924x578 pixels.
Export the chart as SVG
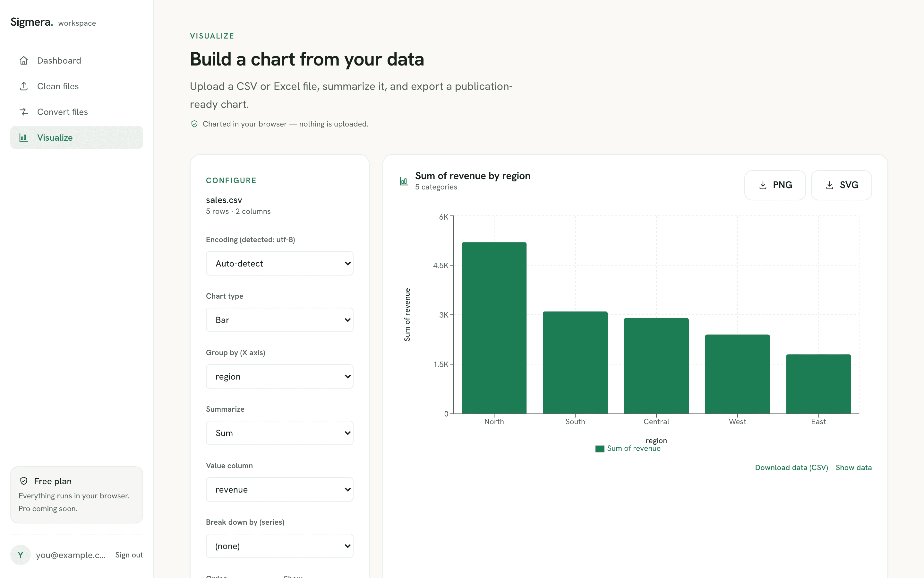click(x=841, y=185)
